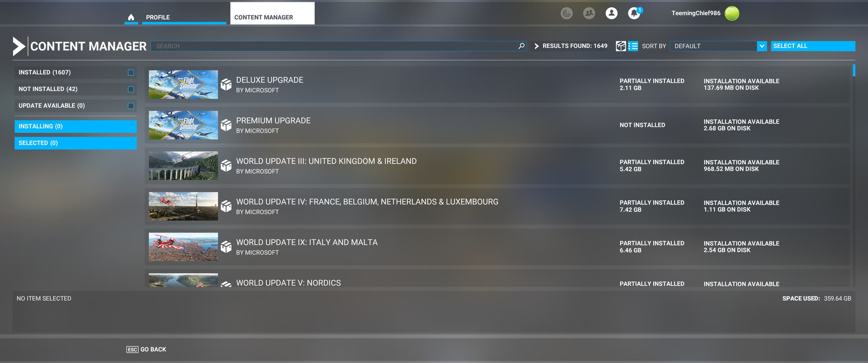This screenshot has height=363, width=868.
Task: Click Deluxe Upgrade 137.69 MB ON DISK text
Action: (x=731, y=88)
